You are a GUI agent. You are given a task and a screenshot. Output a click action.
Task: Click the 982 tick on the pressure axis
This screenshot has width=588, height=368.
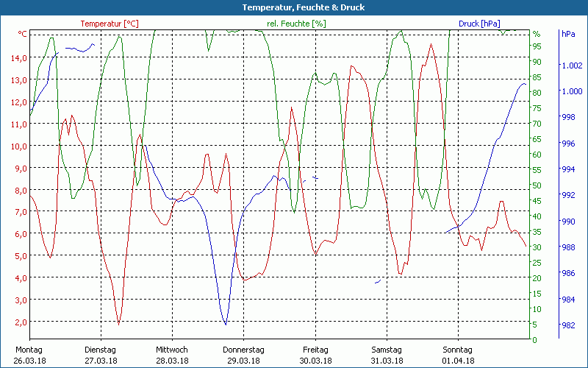pos(568,325)
